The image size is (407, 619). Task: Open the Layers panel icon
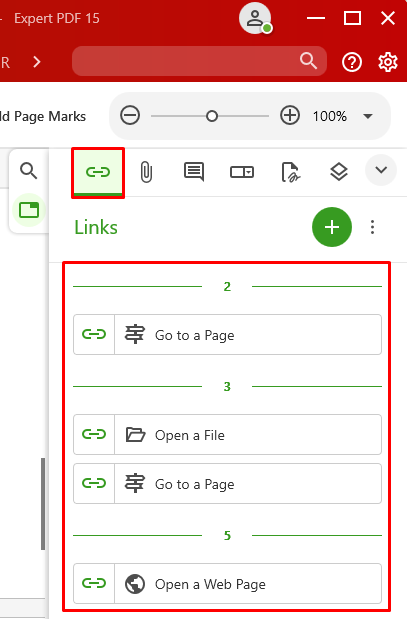point(339,172)
